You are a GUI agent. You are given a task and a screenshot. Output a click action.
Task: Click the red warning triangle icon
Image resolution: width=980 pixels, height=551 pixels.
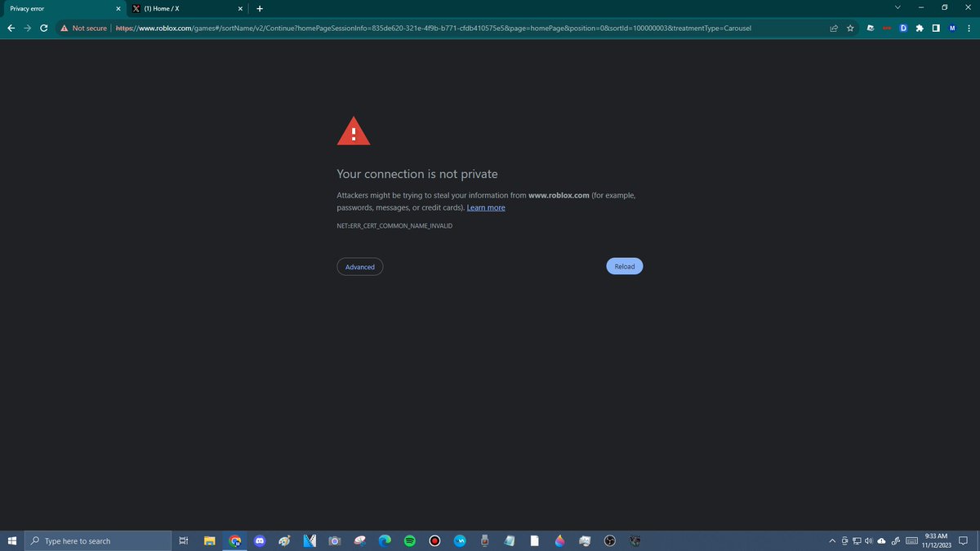point(354,131)
